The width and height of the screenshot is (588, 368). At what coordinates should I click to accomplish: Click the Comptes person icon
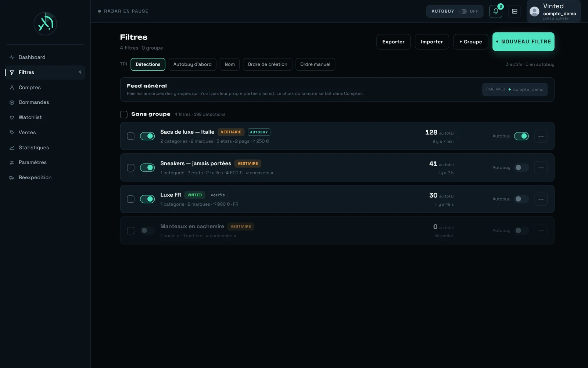click(12, 88)
